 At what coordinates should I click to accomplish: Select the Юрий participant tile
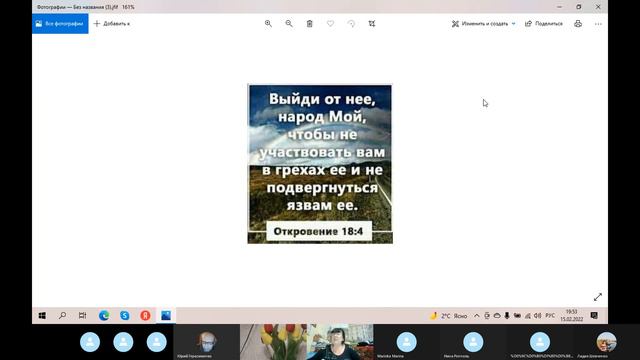click(207, 342)
